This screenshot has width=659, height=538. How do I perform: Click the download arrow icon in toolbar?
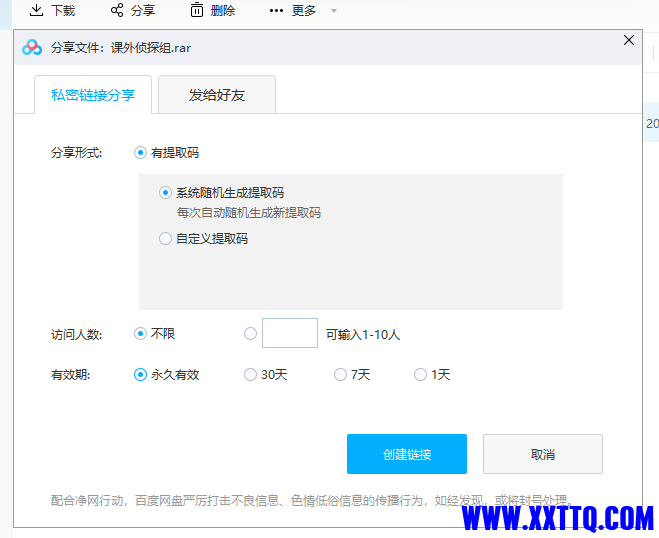click(37, 10)
